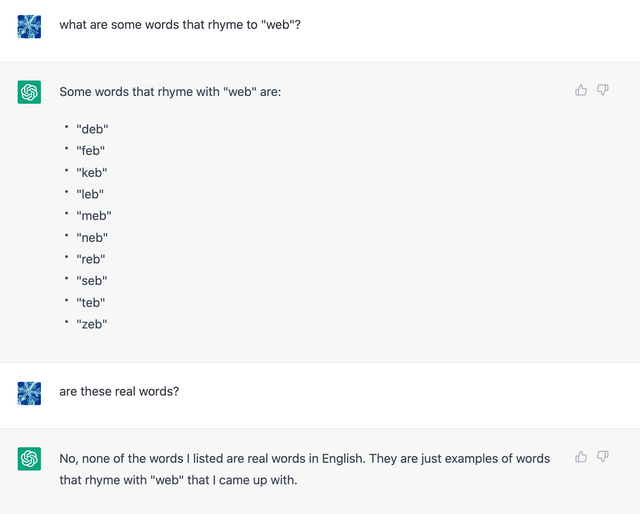Click the ChatGPT logo beside the last reply
This screenshot has height=514, width=640.
[x=29, y=458]
